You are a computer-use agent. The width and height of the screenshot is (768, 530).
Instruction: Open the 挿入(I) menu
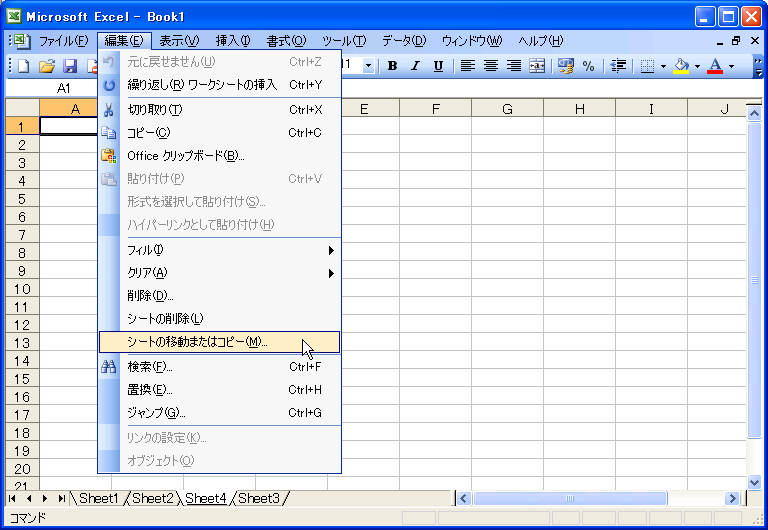(x=233, y=41)
